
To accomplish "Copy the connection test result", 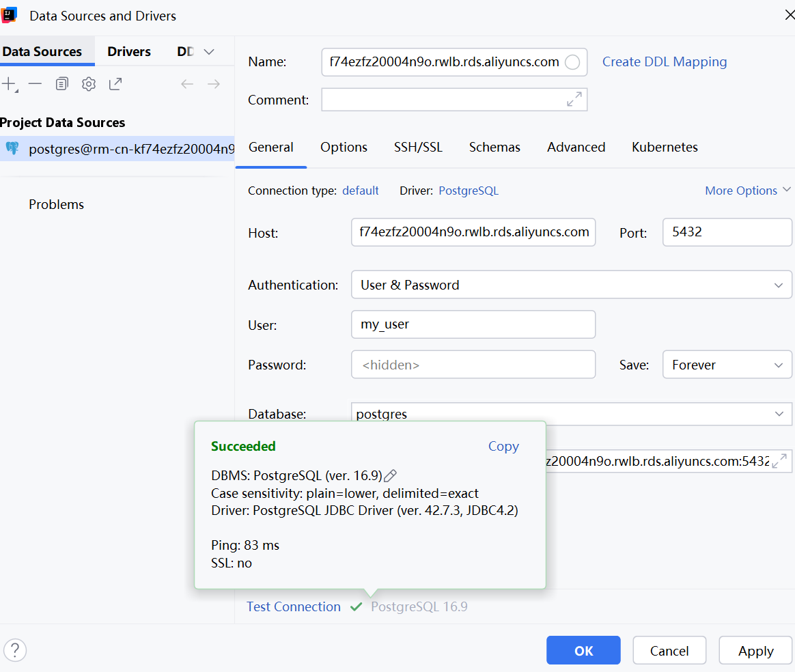I will point(503,447).
